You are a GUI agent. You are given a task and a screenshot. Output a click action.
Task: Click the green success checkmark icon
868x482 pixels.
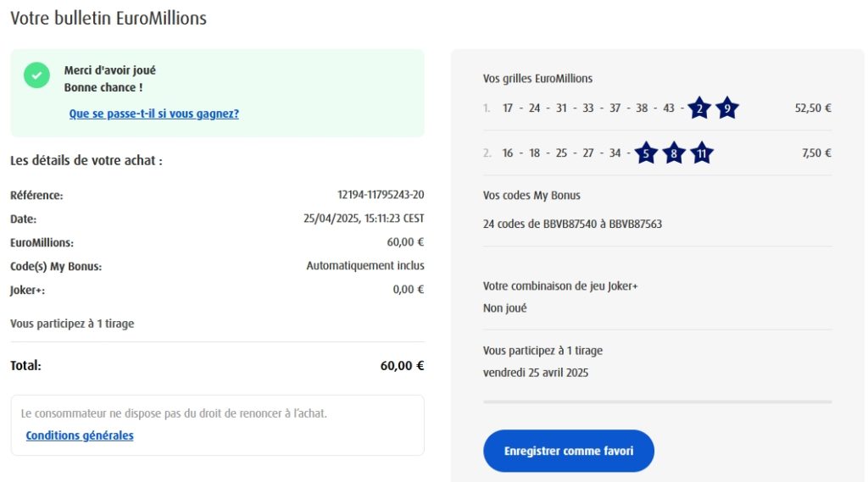tap(36, 75)
